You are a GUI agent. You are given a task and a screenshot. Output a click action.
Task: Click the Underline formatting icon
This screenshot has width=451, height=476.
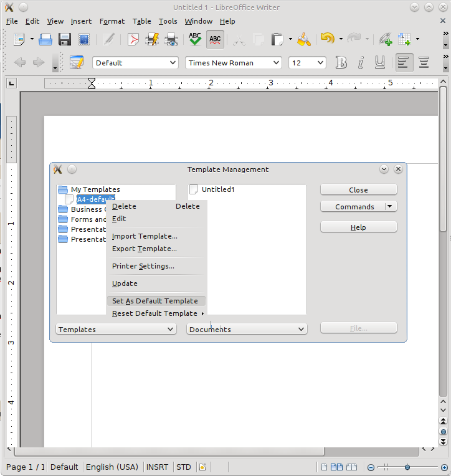[380, 62]
